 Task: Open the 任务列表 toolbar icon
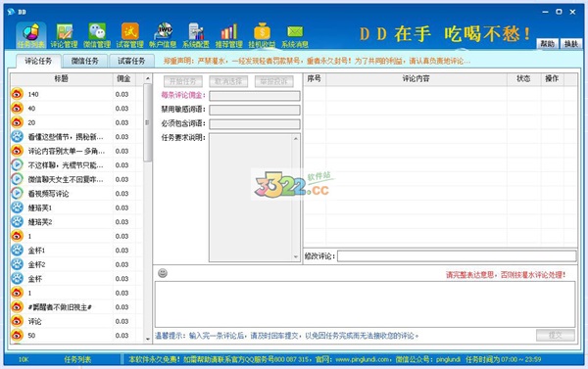(31, 35)
